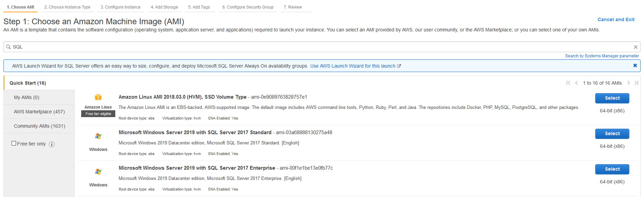Switch to Configure Security Group step
644x197 pixels.
click(248, 7)
